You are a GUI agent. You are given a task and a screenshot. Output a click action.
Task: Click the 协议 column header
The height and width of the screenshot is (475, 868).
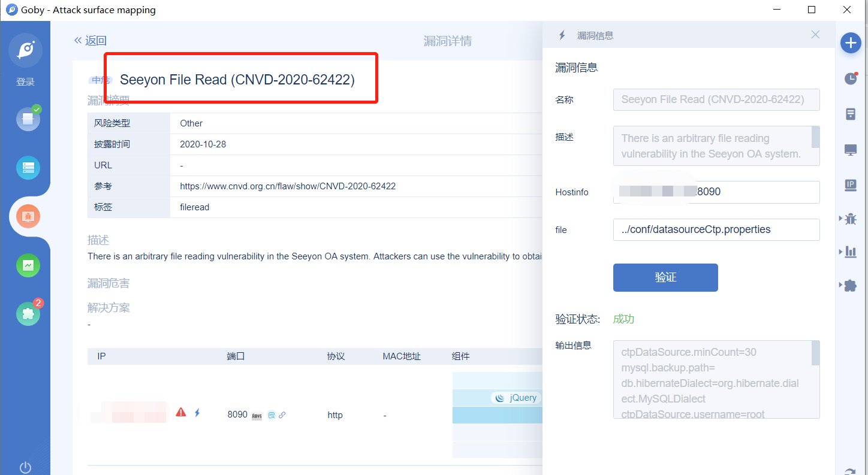tap(336, 356)
